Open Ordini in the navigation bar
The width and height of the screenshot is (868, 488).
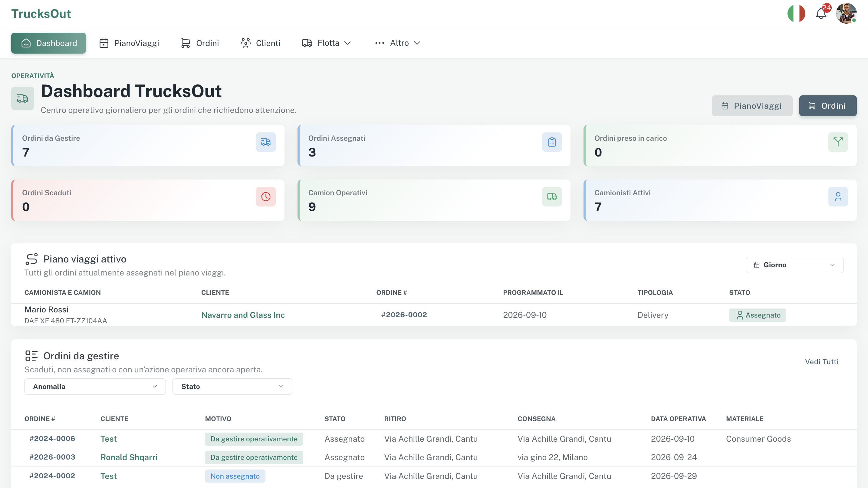(200, 43)
